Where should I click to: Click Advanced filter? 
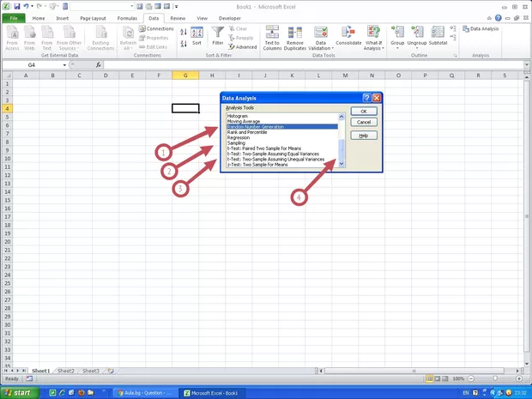point(243,47)
